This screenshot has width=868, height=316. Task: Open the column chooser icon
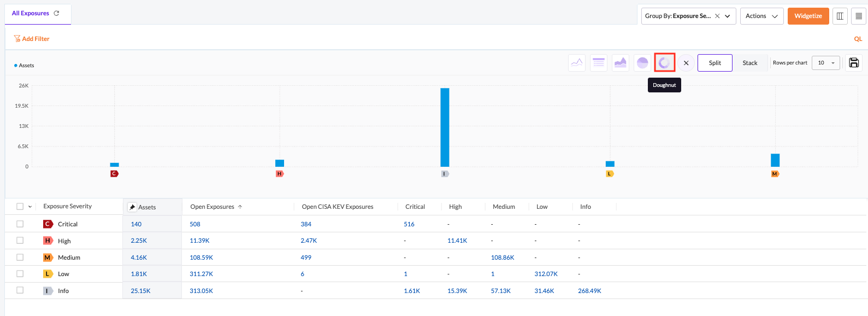click(x=840, y=16)
